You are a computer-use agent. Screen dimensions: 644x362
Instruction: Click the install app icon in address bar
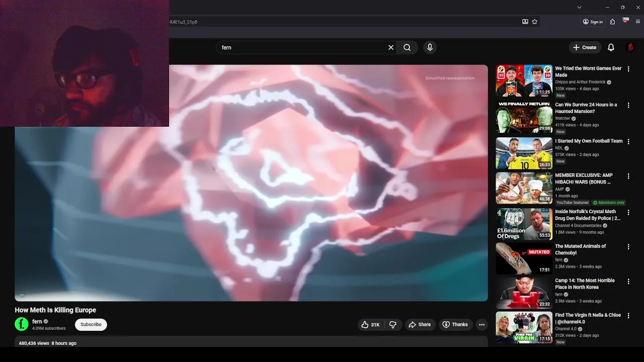tap(525, 22)
